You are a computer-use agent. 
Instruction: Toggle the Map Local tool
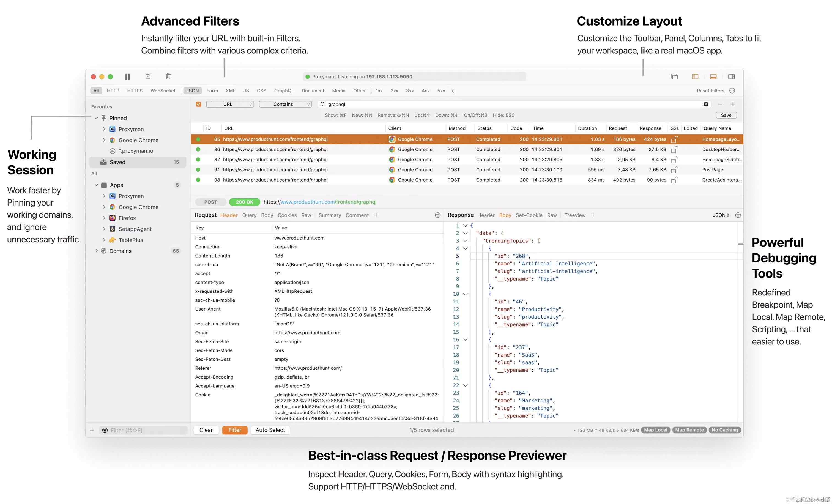point(655,430)
